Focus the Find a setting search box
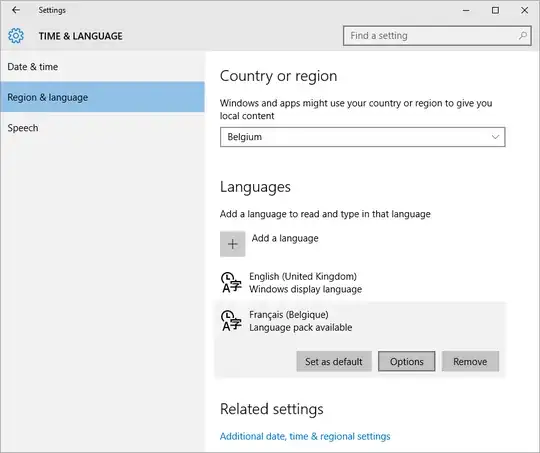The width and height of the screenshot is (540, 453). (437, 35)
